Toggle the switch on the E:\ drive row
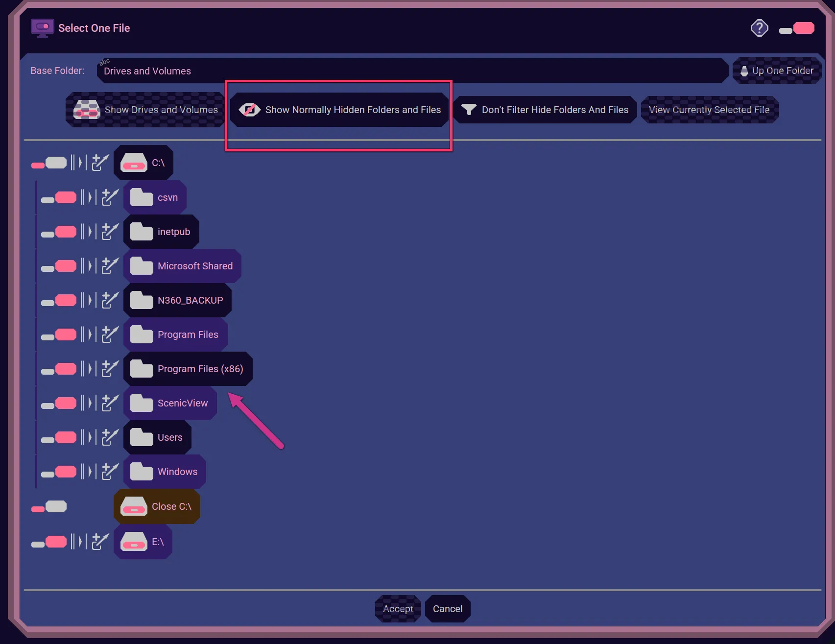The image size is (835, 644). pos(49,542)
